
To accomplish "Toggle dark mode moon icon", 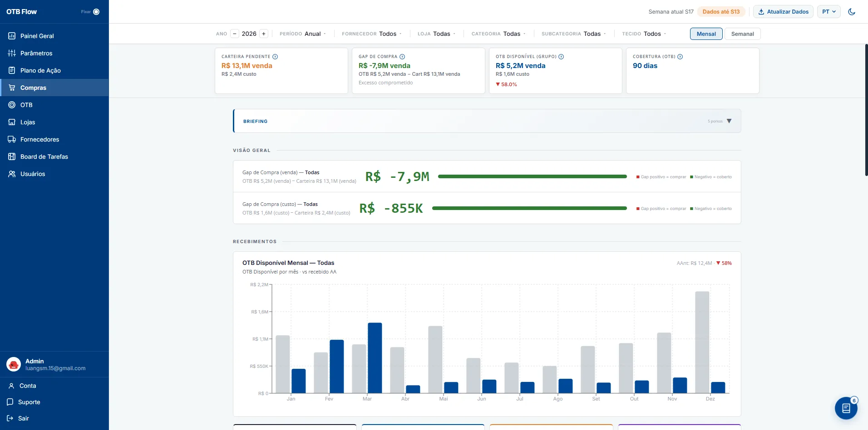I will tap(852, 12).
